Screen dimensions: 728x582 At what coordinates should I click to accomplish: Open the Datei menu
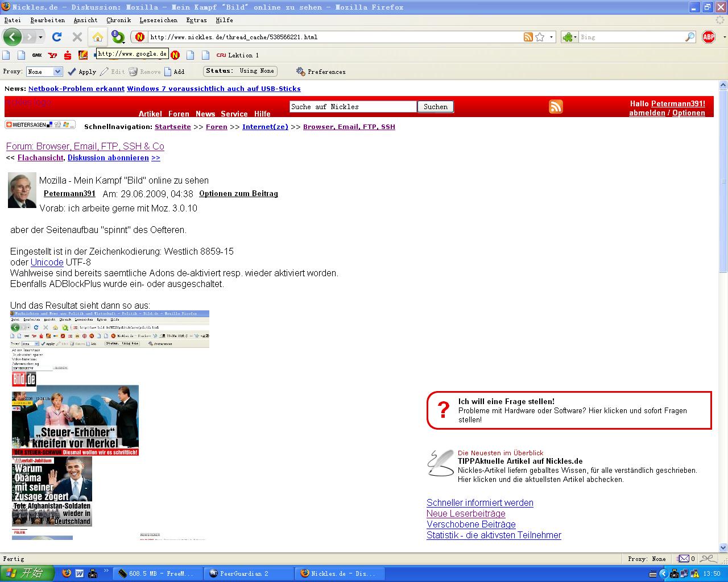click(13, 20)
